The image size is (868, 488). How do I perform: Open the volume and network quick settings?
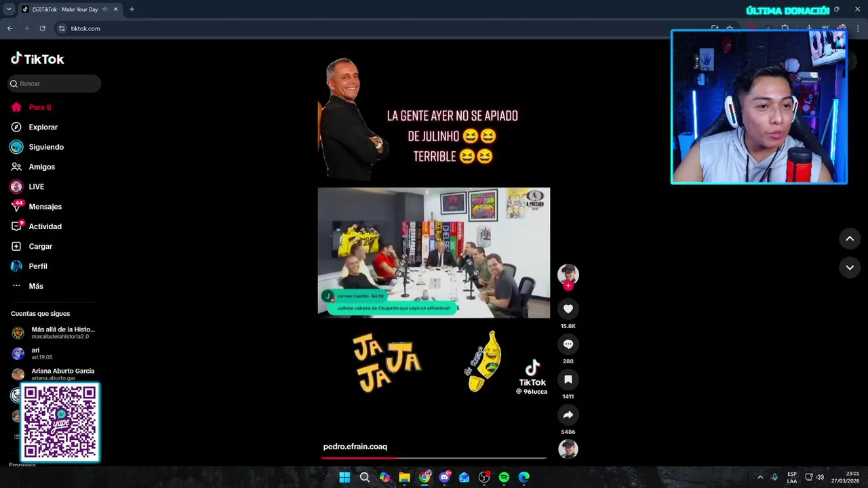point(814,477)
